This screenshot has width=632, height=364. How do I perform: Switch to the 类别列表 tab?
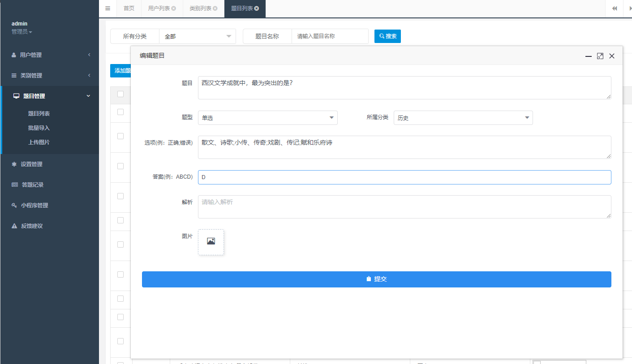(200, 9)
